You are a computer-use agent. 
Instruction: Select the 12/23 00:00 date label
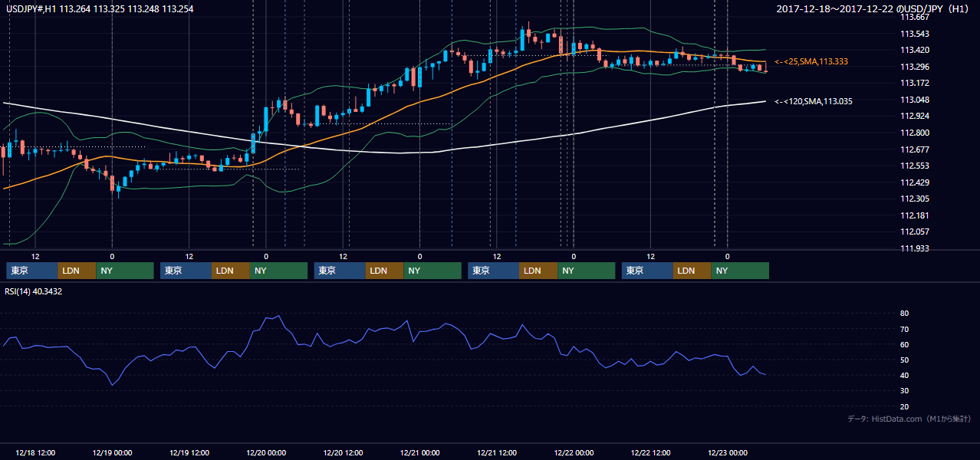click(728, 452)
